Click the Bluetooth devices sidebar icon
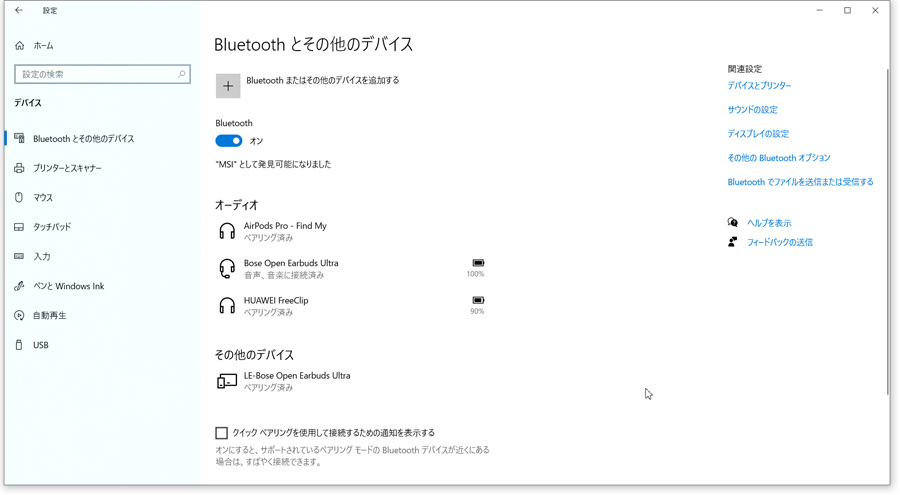This screenshot has height=495, width=900. (20, 138)
